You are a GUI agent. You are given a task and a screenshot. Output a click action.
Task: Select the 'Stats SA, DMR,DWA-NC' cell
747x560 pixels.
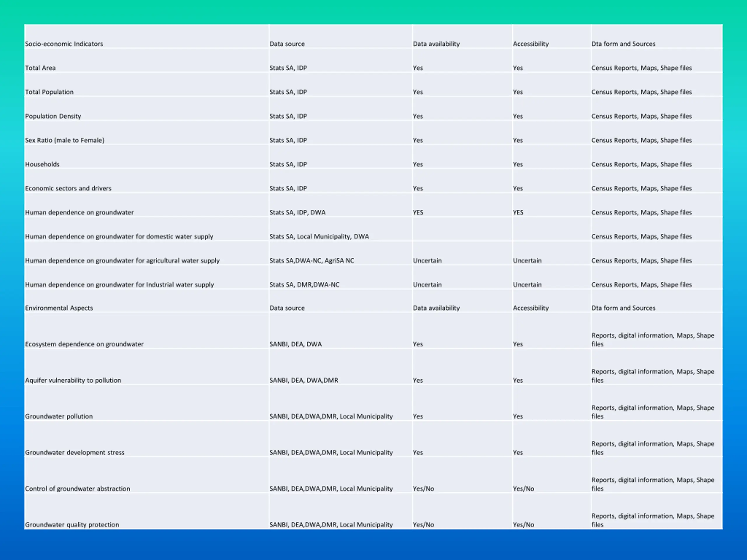[304, 285]
